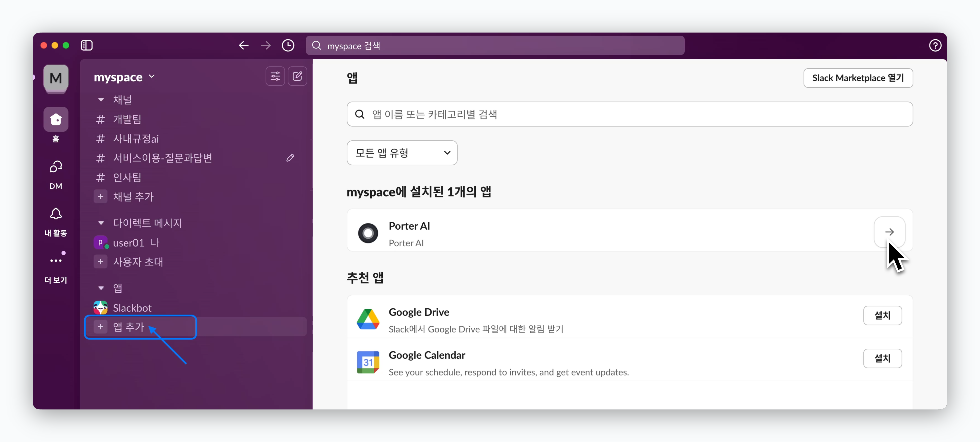The image size is (980, 442).
Task: Collapse the 채널 section
Action: tap(101, 99)
